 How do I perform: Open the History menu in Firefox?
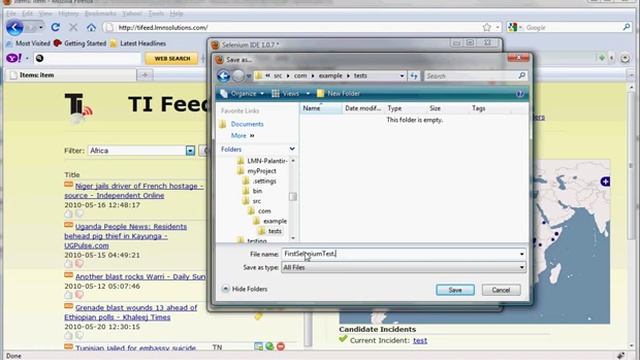[68, 13]
